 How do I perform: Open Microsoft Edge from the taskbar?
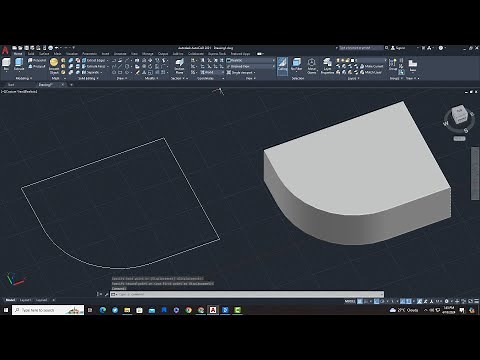[x=103, y=310]
